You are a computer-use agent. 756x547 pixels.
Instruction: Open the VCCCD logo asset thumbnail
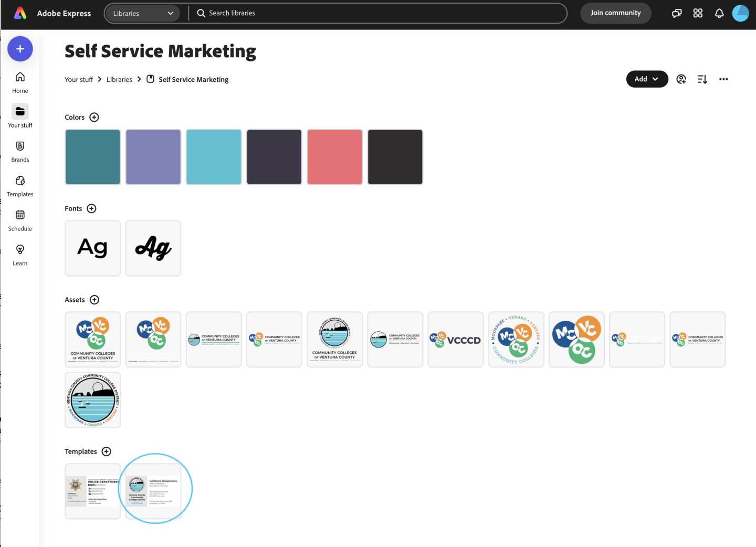pyautogui.click(x=455, y=340)
